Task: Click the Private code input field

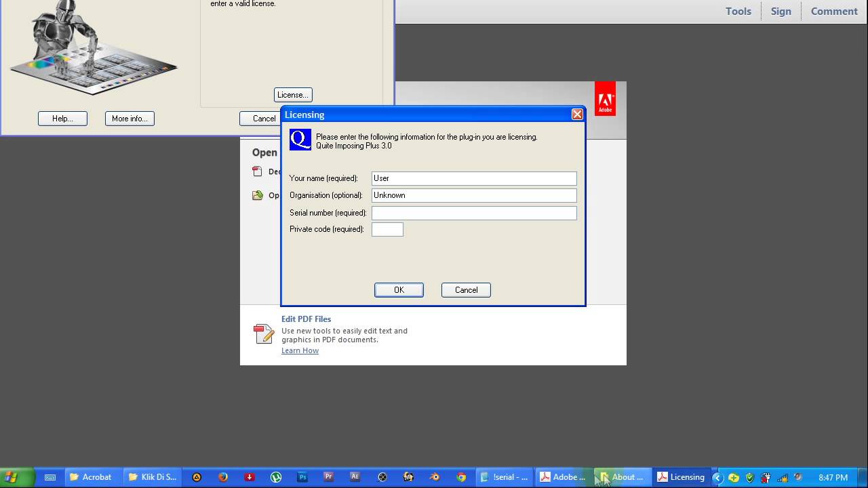Action: click(x=387, y=230)
